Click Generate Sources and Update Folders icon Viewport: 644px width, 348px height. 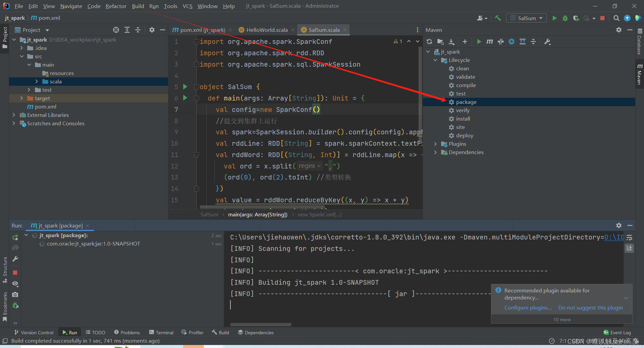point(440,42)
